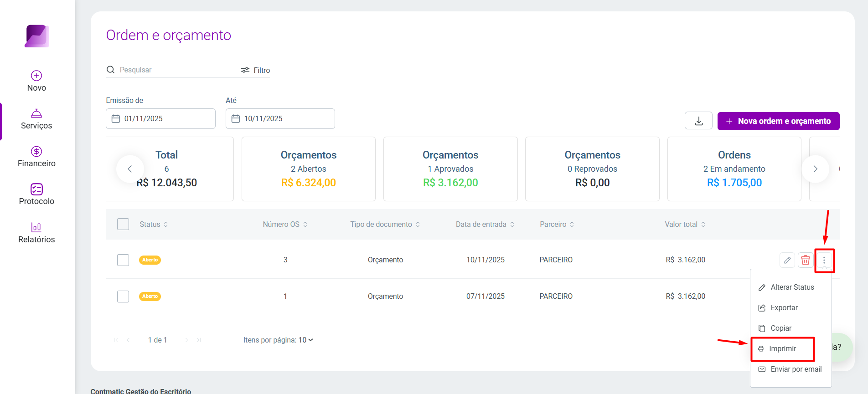Screen dimensions: 868x394
Task: Sort the table by Valor total
Action: [685, 224]
